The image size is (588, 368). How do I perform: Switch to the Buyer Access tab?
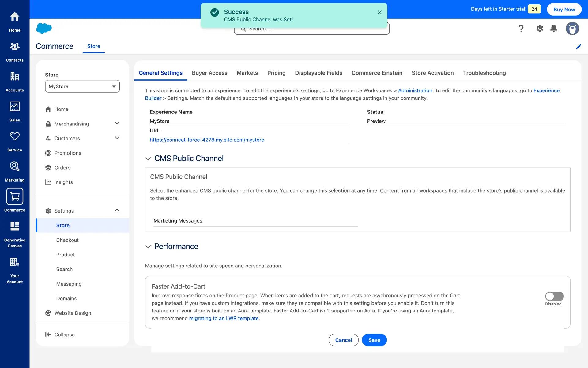coord(209,73)
